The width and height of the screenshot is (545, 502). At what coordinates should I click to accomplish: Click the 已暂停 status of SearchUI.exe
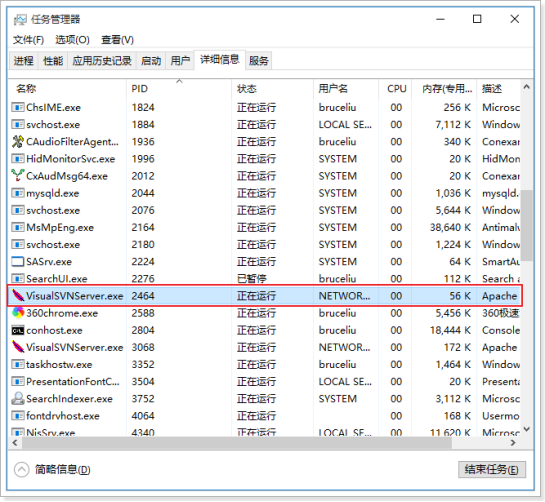[252, 278]
